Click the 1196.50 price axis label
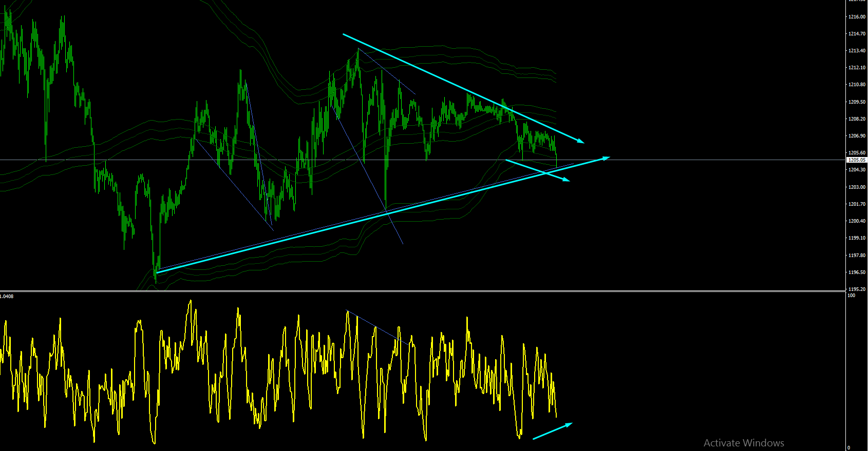Image resolution: width=868 pixels, height=451 pixels. point(857,272)
